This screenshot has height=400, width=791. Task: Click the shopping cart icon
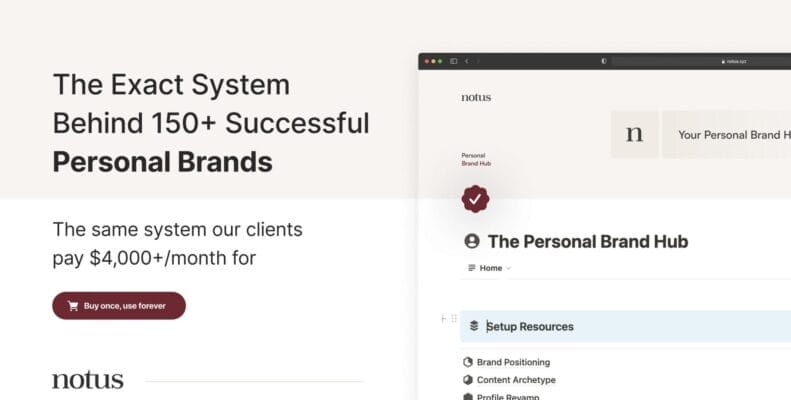[73, 306]
